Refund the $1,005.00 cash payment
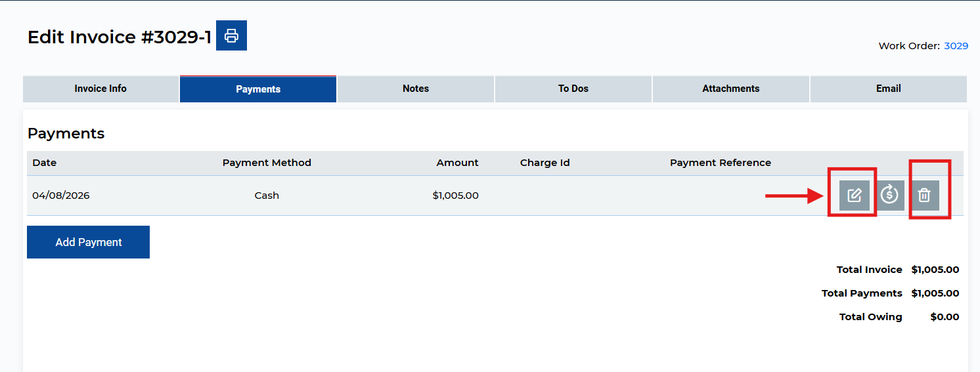 pyautogui.click(x=889, y=196)
